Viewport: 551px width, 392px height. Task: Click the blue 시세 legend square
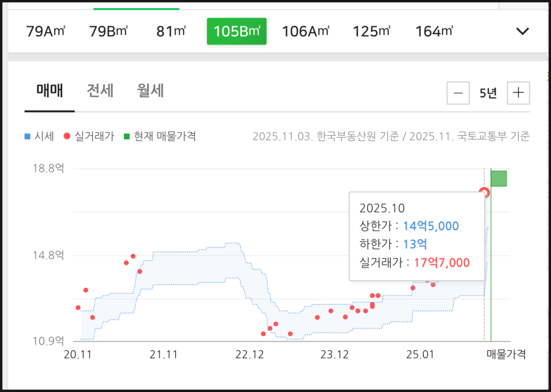27,136
